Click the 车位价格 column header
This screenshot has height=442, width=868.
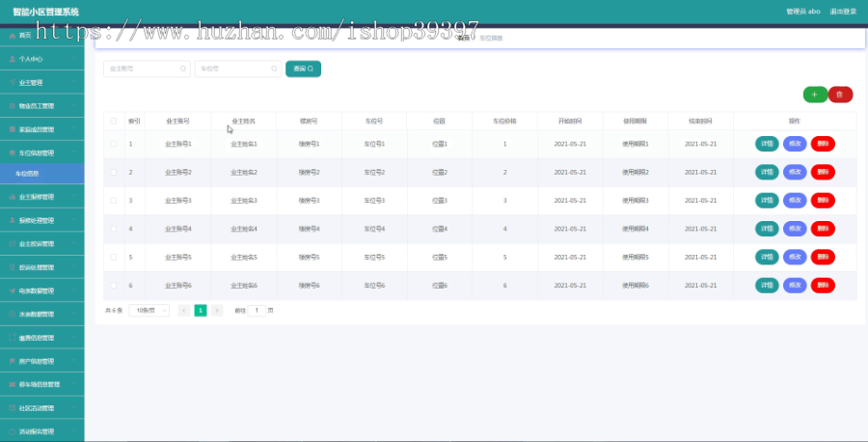point(504,122)
